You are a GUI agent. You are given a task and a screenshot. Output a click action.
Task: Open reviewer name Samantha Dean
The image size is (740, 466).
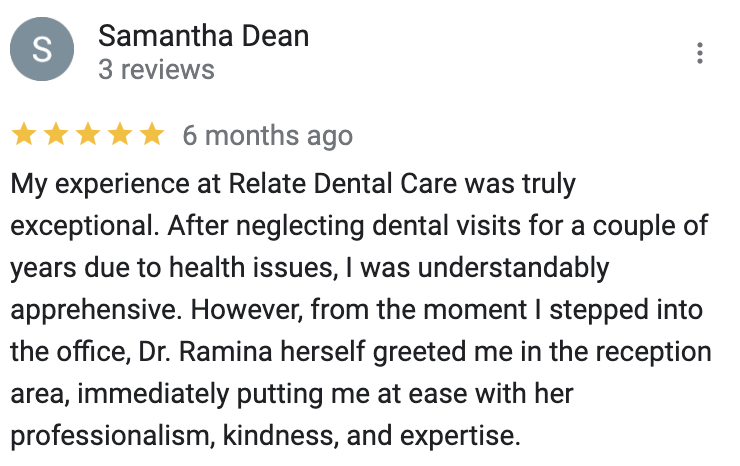point(203,37)
